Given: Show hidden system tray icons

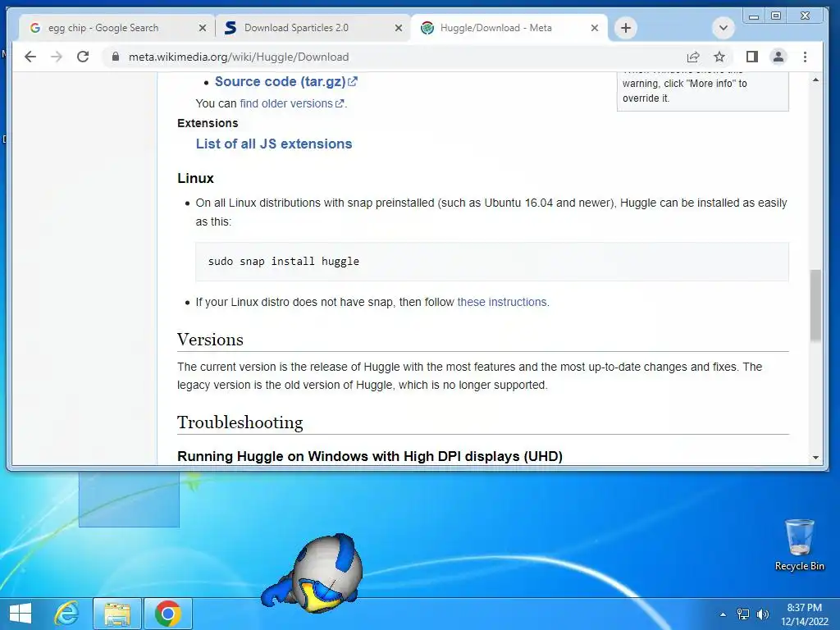Looking at the screenshot, I should (723, 614).
